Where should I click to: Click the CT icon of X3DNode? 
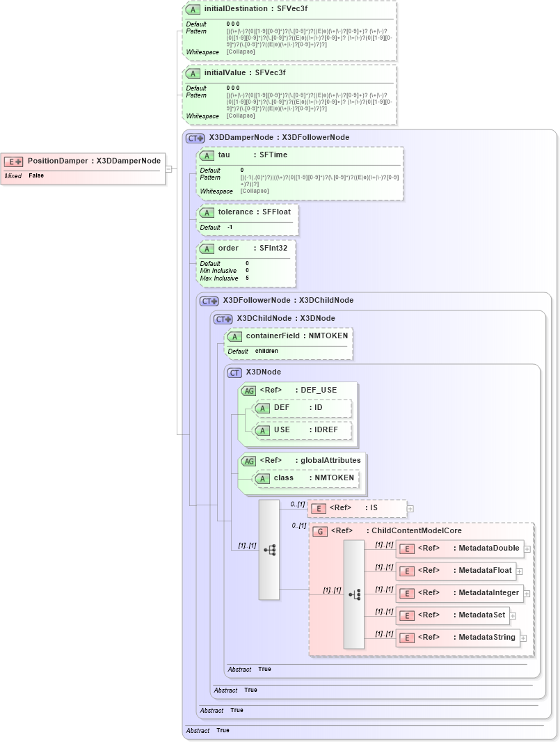point(234,373)
